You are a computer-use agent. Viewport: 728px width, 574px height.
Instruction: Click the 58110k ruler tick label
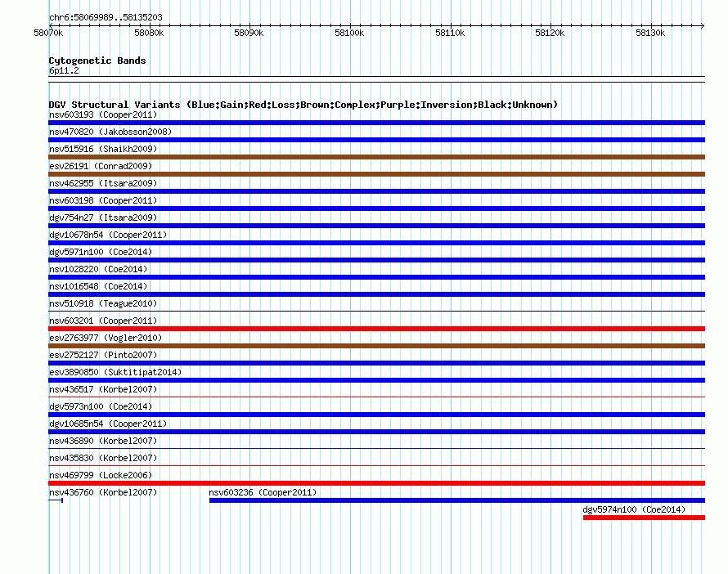click(x=450, y=33)
